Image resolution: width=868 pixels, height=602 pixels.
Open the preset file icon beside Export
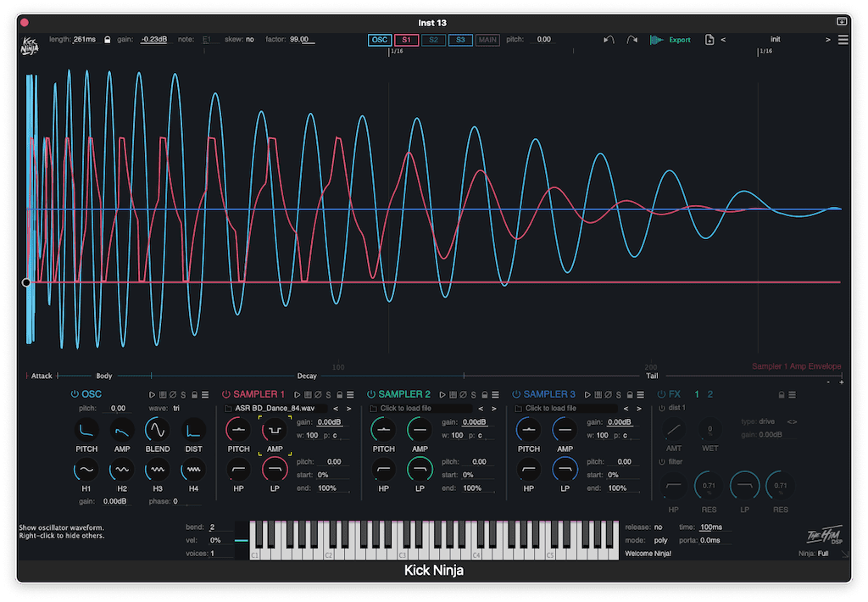tap(709, 40)
